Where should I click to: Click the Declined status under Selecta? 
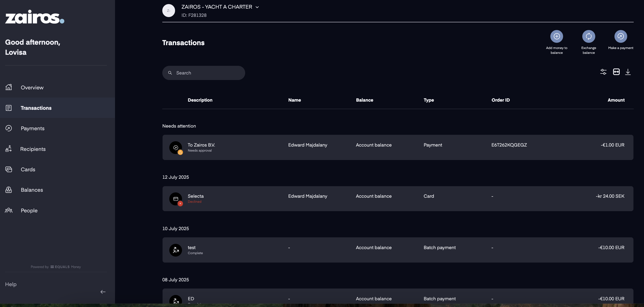pyautogui.click(x=194, y=202)
